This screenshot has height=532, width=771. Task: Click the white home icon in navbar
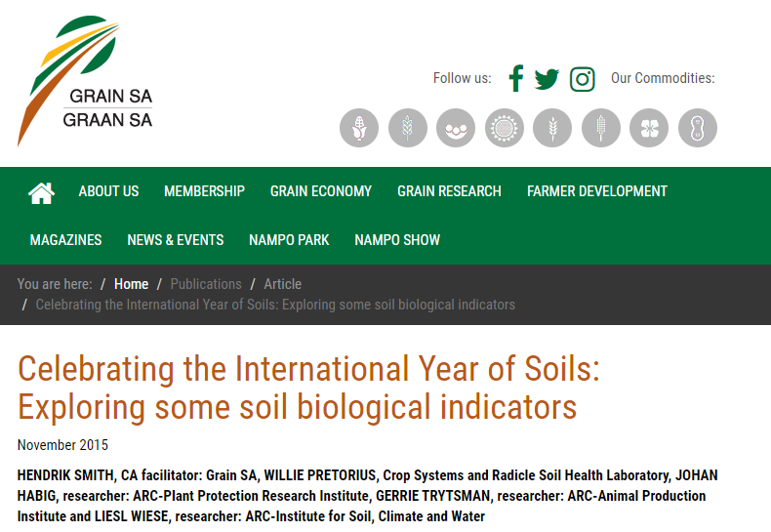(x=41, y=192)
